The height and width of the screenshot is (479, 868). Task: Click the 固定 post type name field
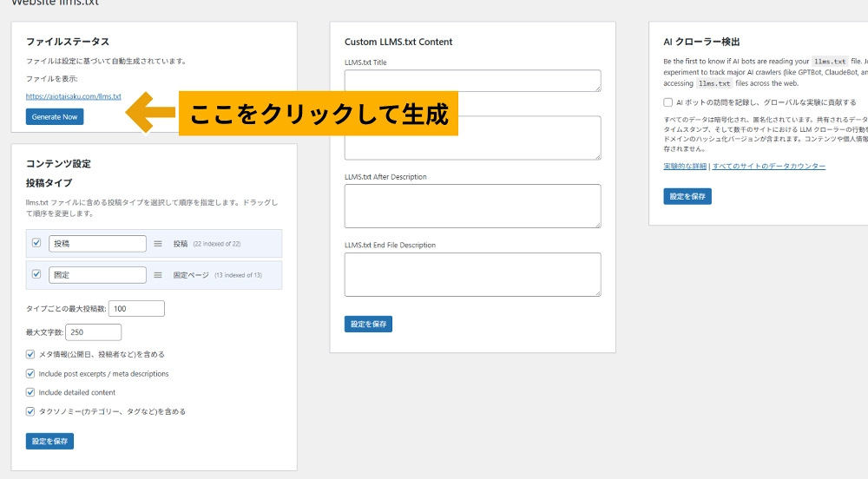point(97,275)
